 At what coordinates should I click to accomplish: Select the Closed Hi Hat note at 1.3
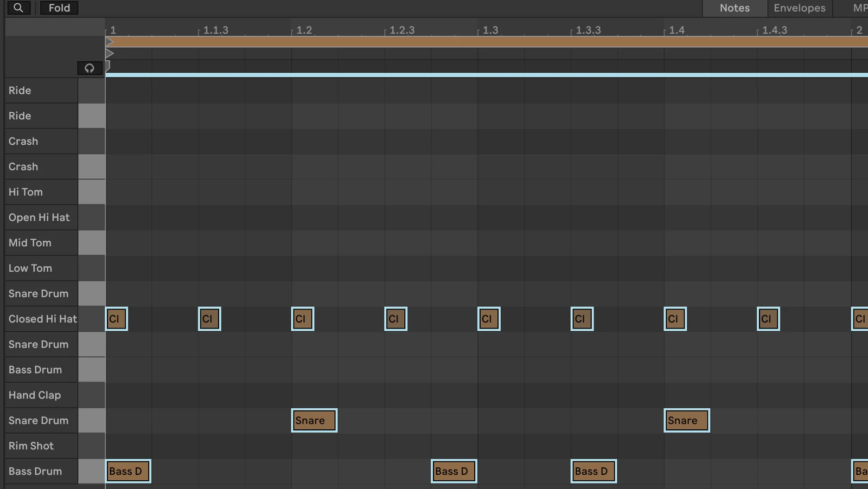(x=489, y=319)
